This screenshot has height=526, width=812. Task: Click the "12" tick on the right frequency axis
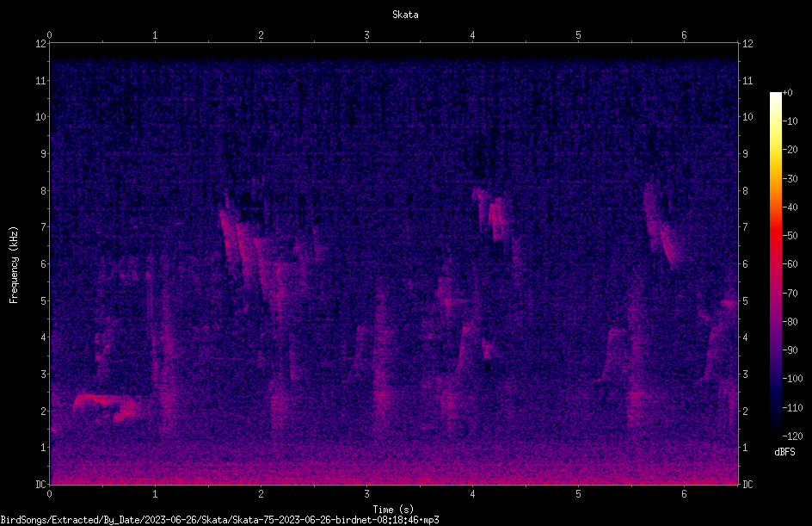click(747, 44)
